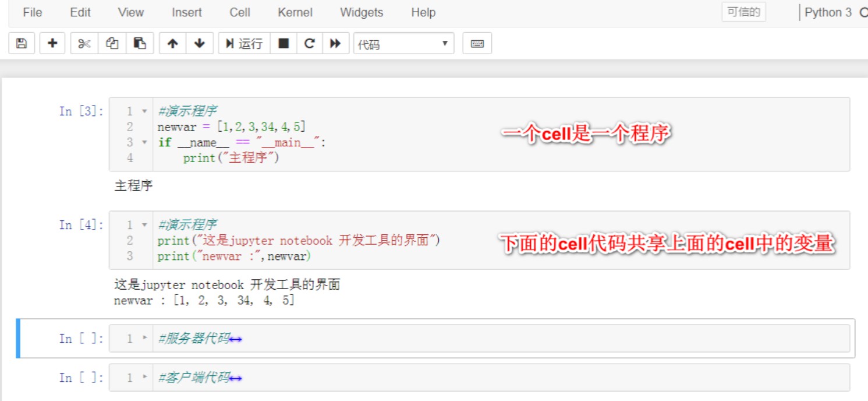The image size is (868, 401).
Task: Open the command palette keyboard icon
Action: point(477,43)
